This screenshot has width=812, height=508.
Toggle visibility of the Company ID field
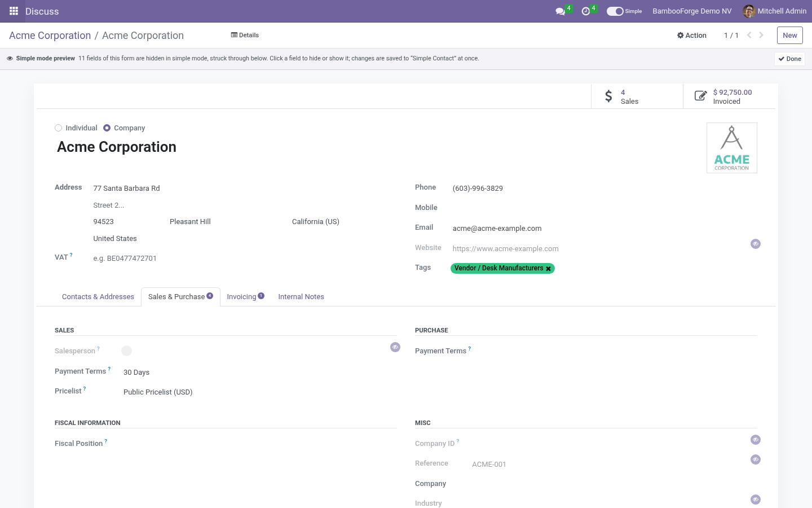coord(756,440)
